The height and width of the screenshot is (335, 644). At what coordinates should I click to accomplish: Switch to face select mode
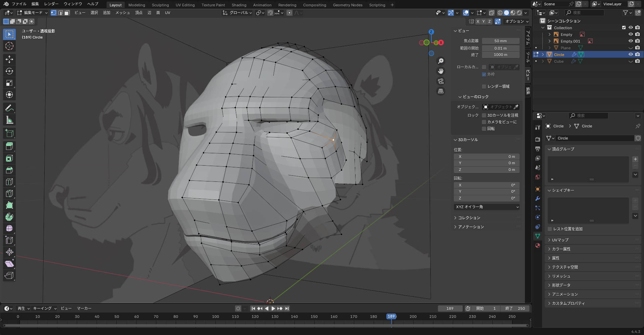point(67,13)
